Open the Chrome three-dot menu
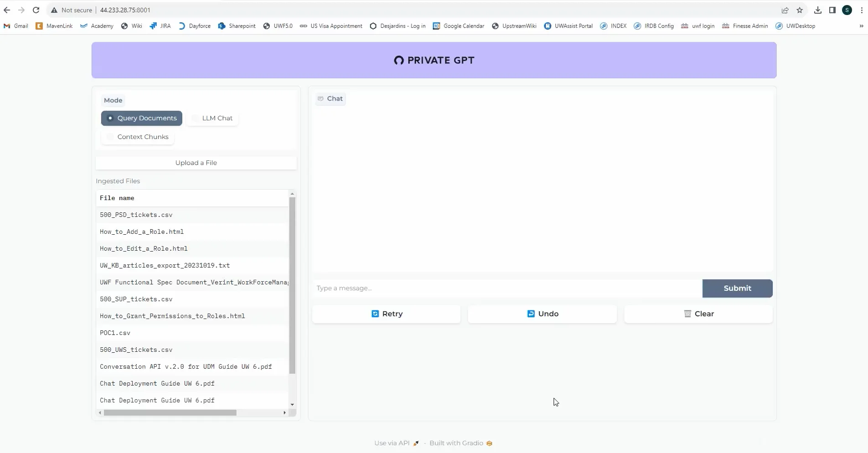Image resolution: width=868 pixels, height=453 pixels. click(x=861, y=10)
